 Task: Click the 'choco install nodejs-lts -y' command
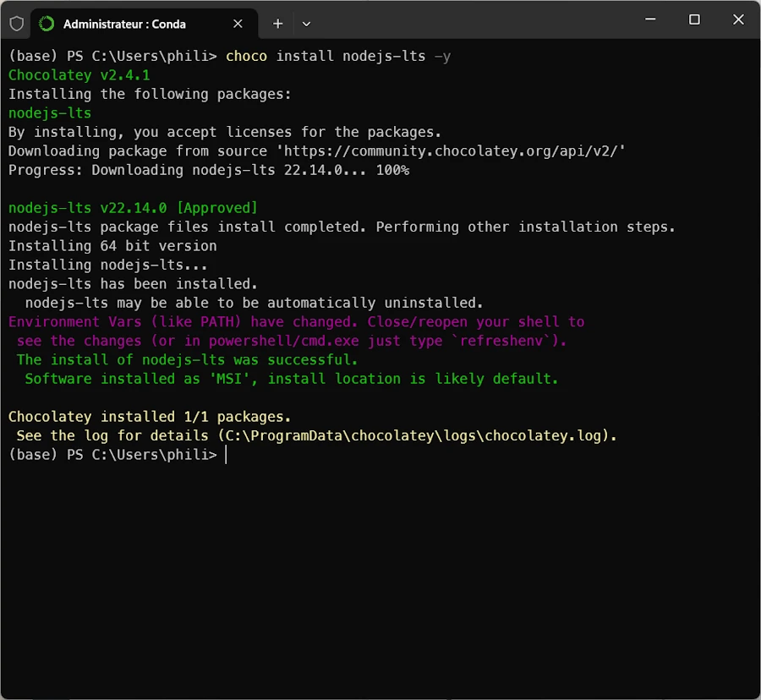point(338,57)
